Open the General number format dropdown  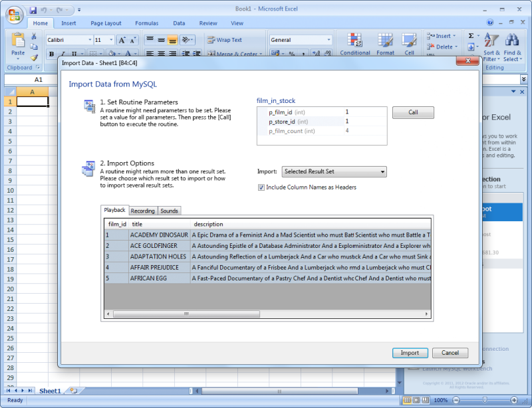click(x=329, y=40)
